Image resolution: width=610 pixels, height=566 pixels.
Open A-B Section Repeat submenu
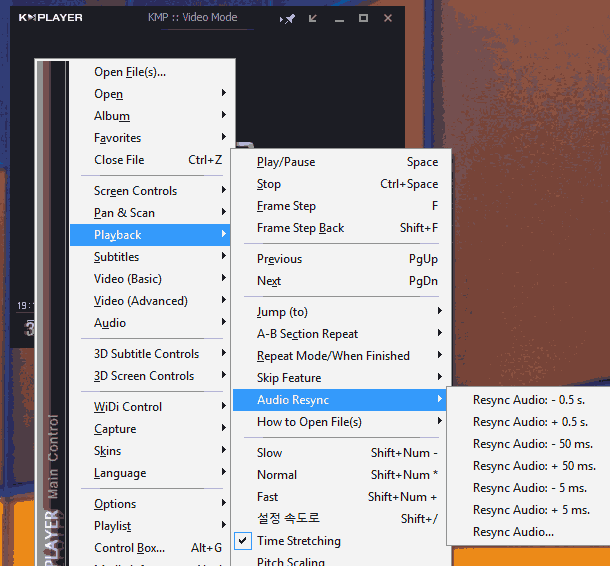tap(341, 333)
